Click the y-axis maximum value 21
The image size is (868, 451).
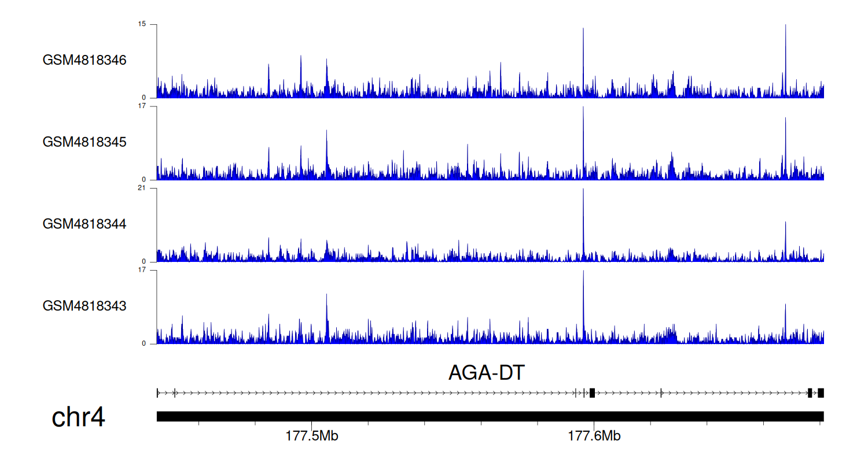142,188
